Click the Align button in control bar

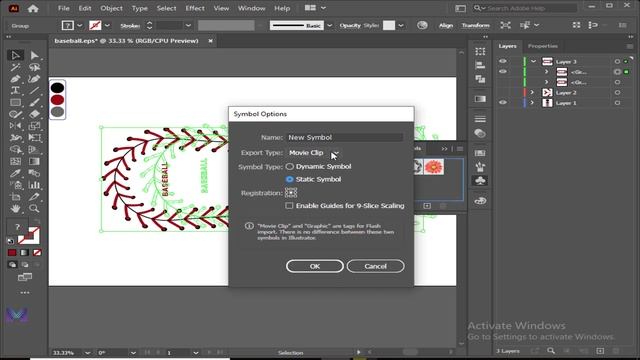click(446, 25)
